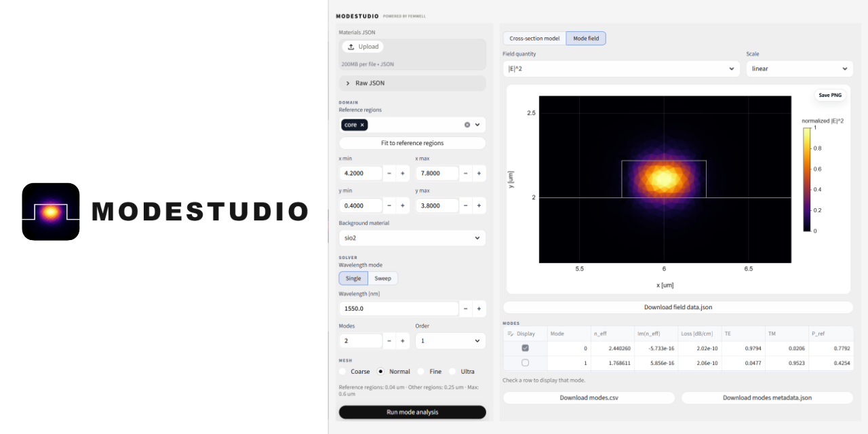Uncheck the display checkbox for mode 0
868x434 pixels.
[x=525, y=348]
